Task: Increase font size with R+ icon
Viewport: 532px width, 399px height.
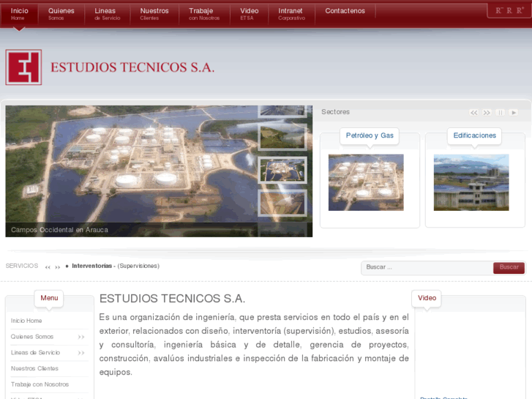Action: point(520,10)
